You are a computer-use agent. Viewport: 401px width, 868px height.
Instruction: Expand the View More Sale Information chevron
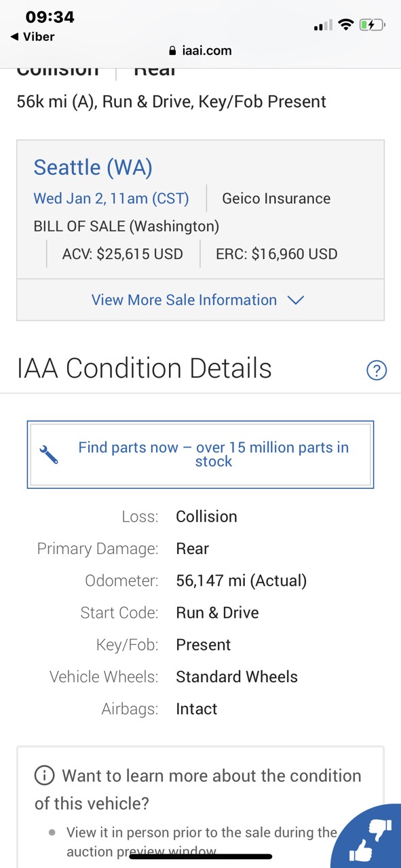pyautogui.click(x=296, y=300)
